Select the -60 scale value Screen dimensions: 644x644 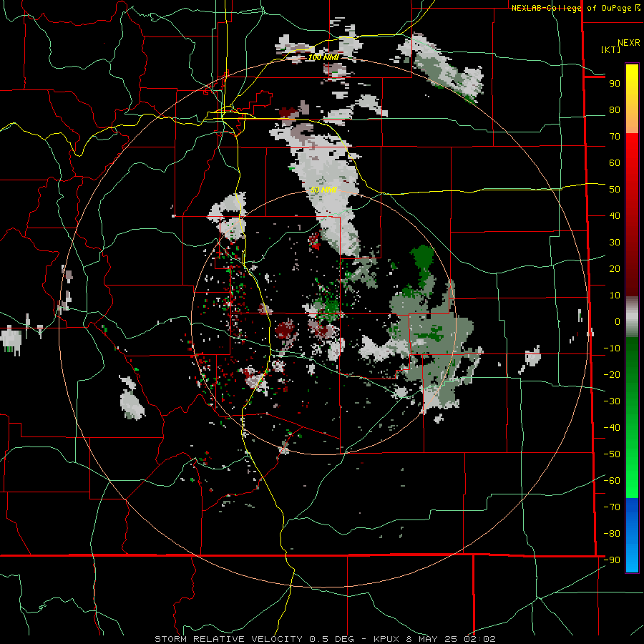pyautogui.click(x=612, y=481)
